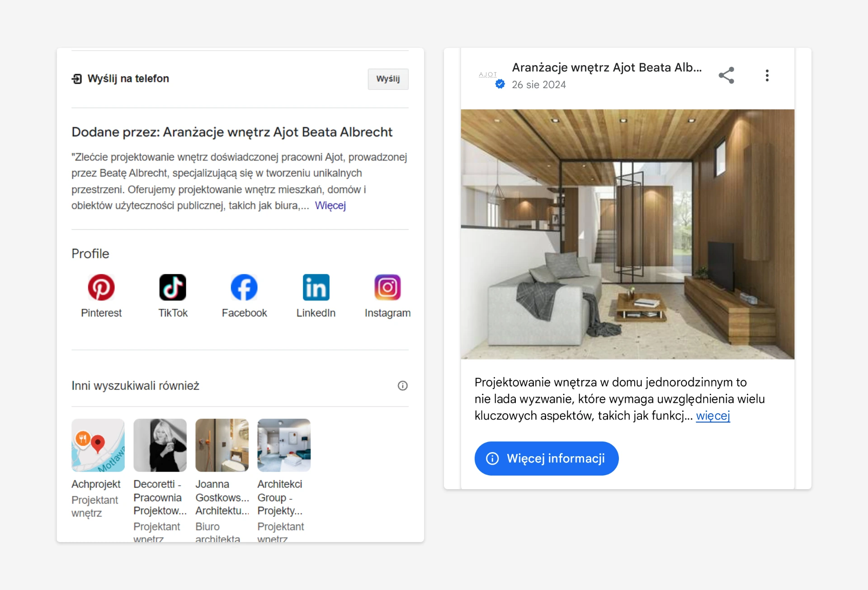This screenshot has width=868, height=590.
Task: Open the Joanna Gostkows... thumbnail
Action: pos(222,445)
